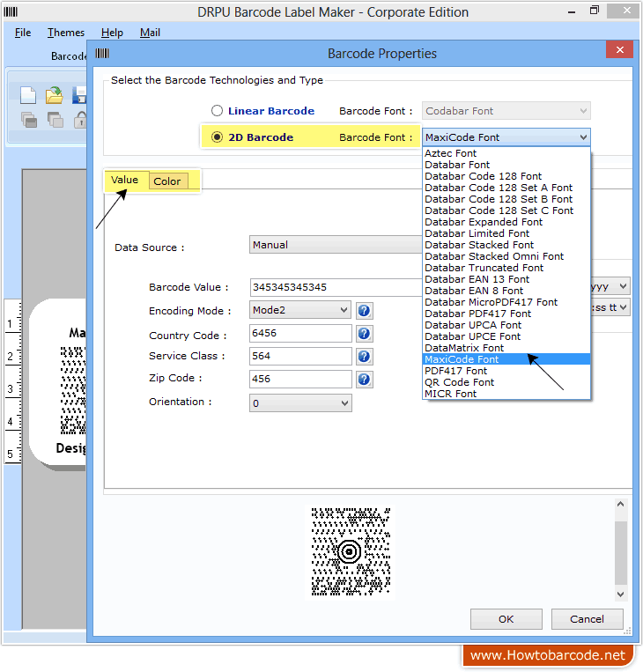This screenshot has height=672, width=643.
Task: Click help icon next to Country Code
Action: 365,334
